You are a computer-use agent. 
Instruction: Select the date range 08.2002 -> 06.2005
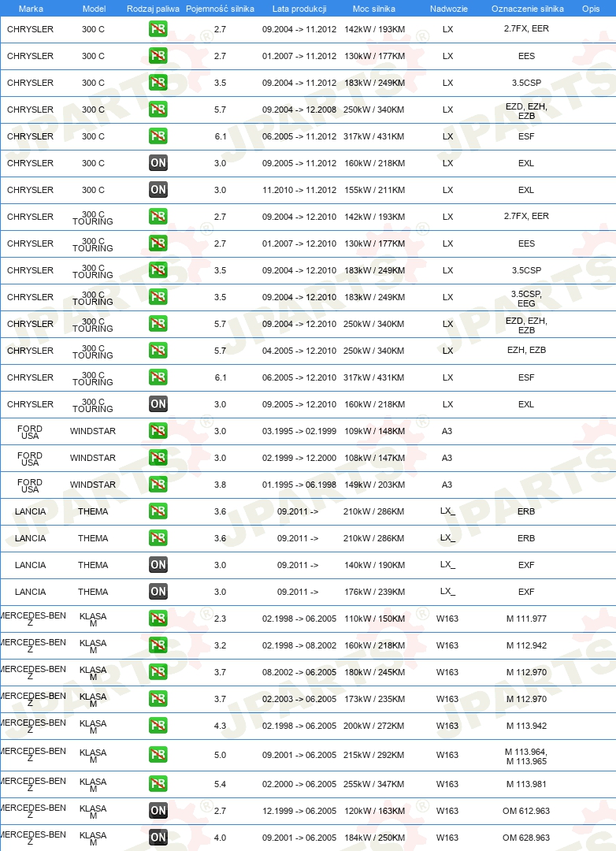(299, 672)
